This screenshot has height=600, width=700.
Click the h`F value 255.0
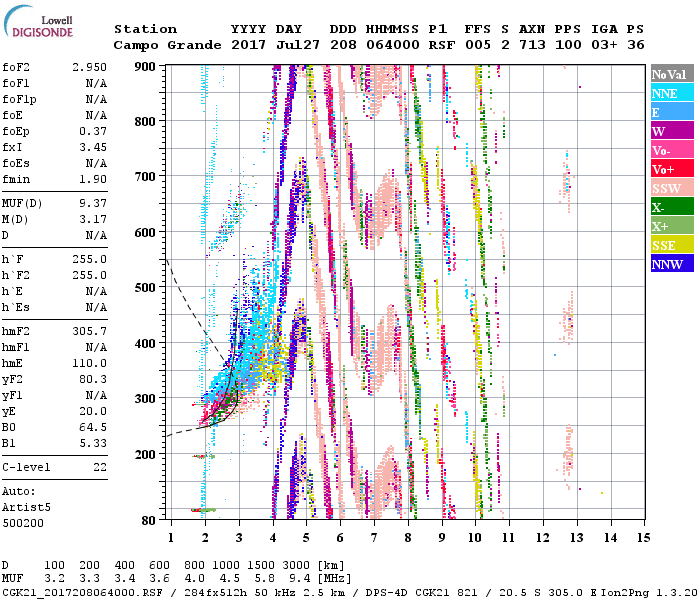pos(90,259)
